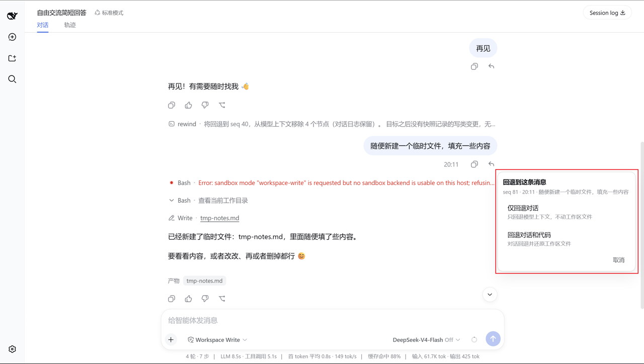Rewind to the '再见' message via arrow icon

pos(492,66)
